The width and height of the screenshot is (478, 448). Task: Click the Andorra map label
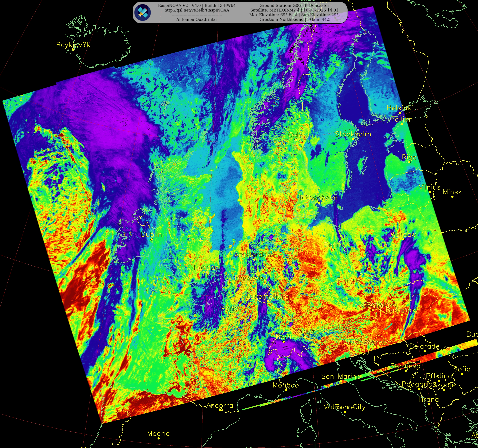220,406
